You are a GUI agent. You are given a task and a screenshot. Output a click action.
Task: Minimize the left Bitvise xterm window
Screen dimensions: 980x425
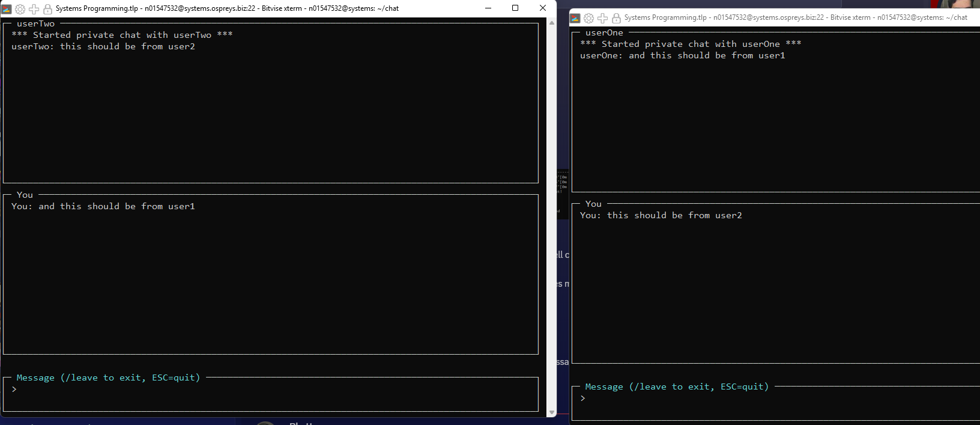pos(488,8)
